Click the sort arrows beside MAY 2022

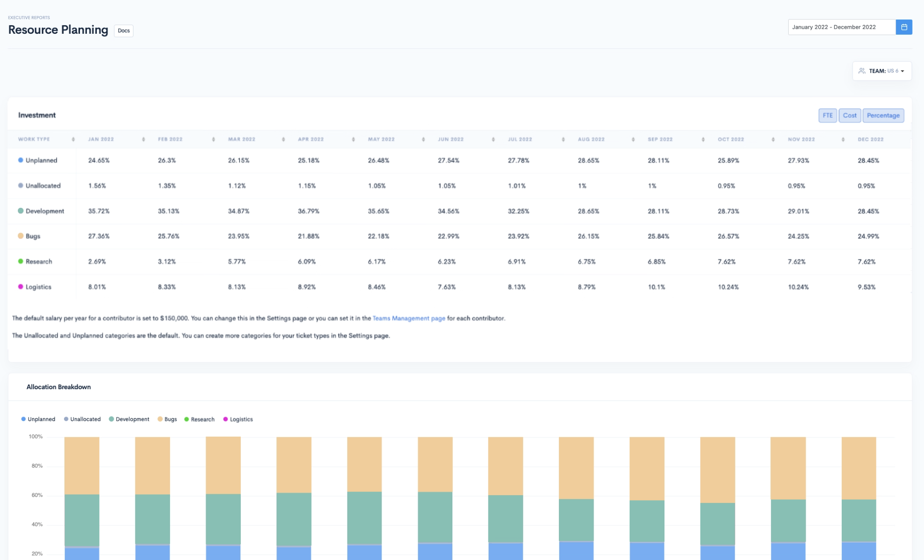point(423,140)
